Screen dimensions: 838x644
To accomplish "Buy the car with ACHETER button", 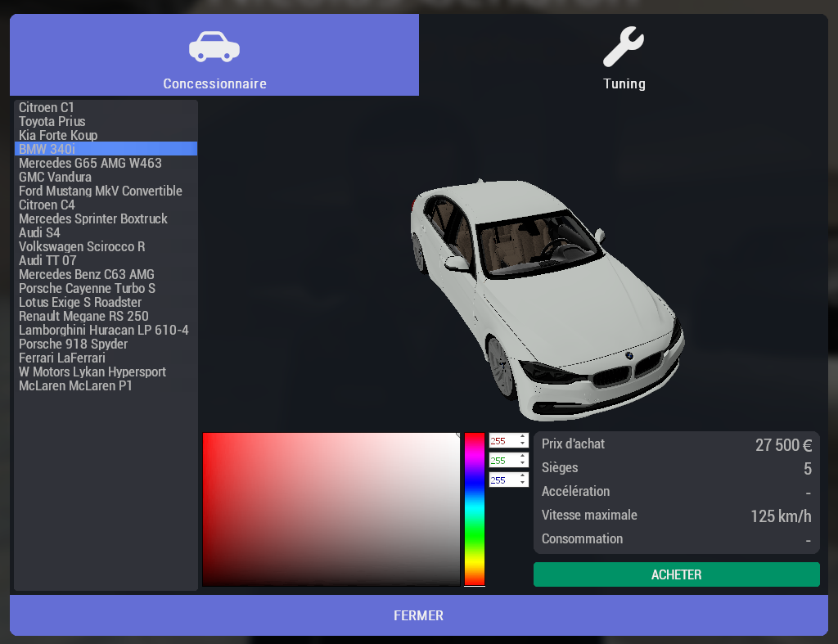I will coord(676,574).
